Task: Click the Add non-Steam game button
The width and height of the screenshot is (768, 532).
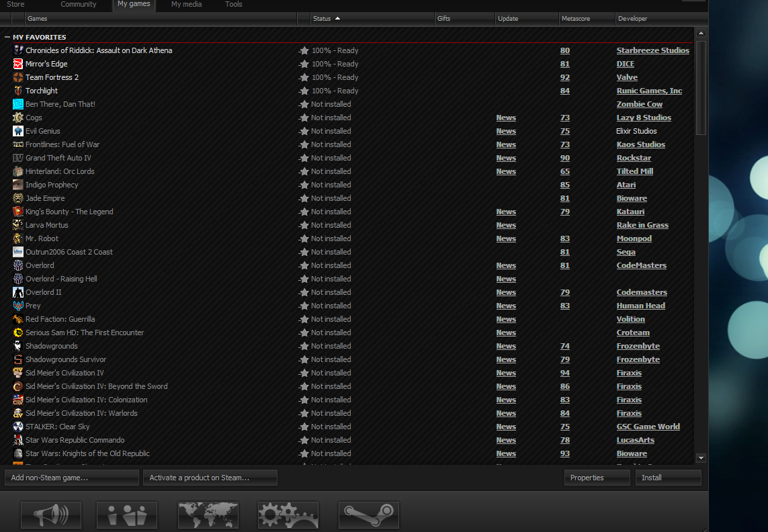Action: (x=71, y=478)
